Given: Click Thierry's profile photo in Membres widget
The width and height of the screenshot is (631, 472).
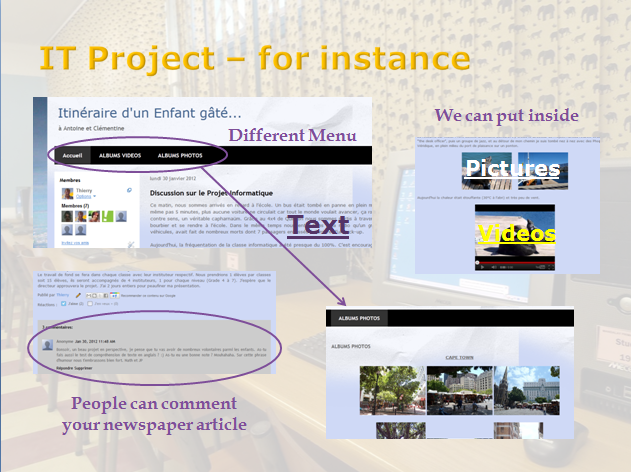Looking at the screenshot, I should coord(67,194).
